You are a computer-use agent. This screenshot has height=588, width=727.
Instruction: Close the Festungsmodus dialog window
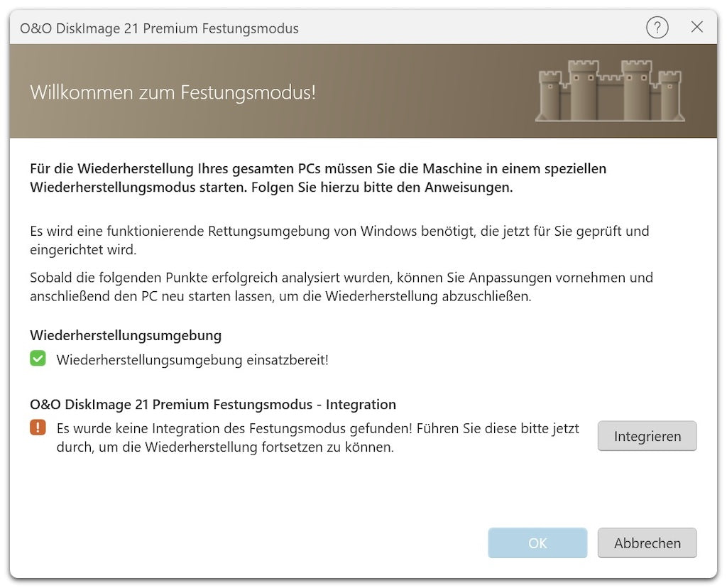point(696,28)
